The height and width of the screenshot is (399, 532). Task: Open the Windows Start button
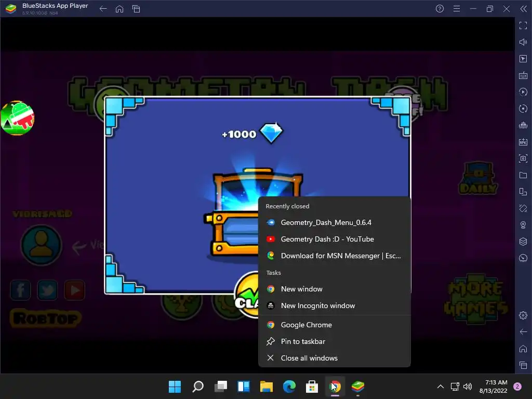pyautogui.click(x=175, y=387)
